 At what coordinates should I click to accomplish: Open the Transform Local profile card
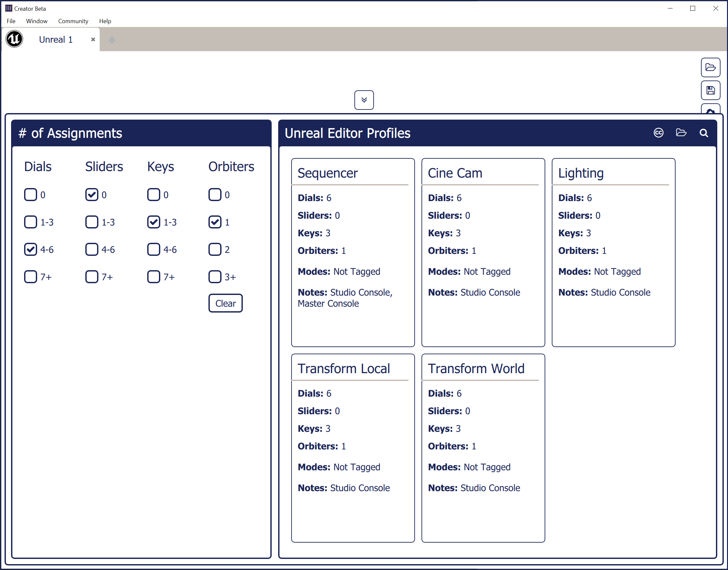[353, 448]
